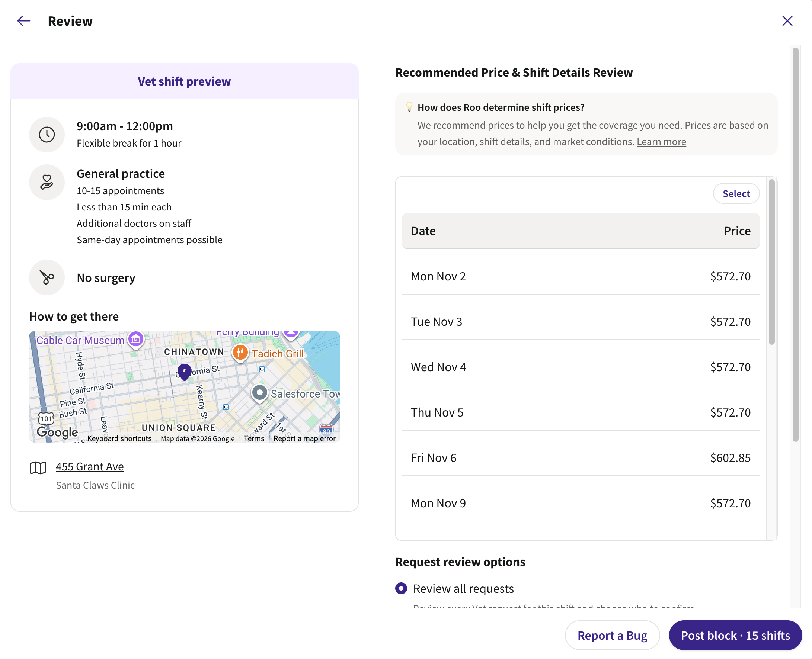812x659 pixels.
Task: Click the Google logo on the map
Action: click(57, 432)
